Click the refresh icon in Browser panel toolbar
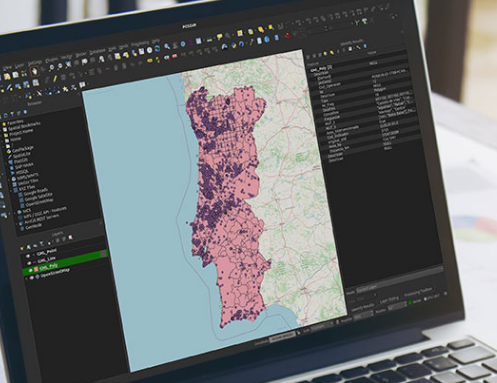Screen dimensions: 497x383 tap(5, 116)
